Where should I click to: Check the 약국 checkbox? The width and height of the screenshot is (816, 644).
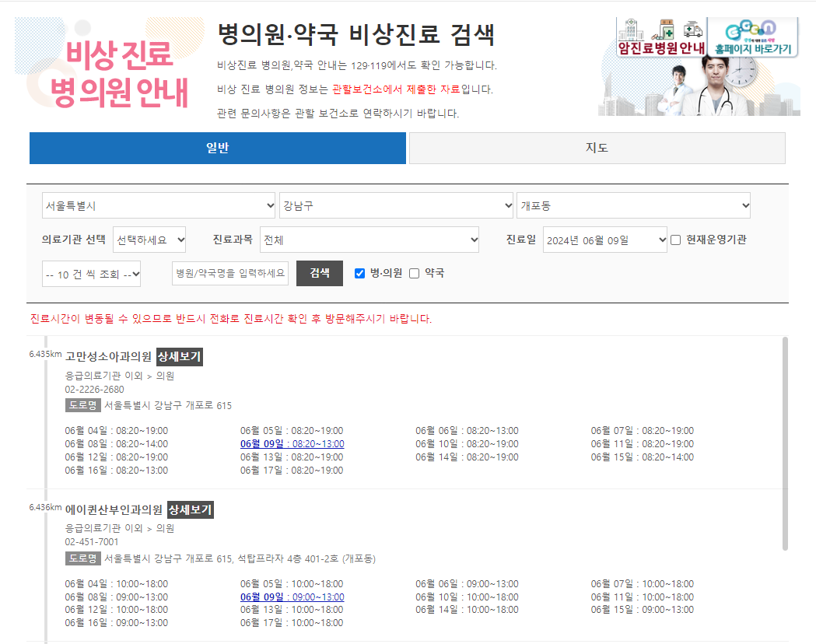414,273
